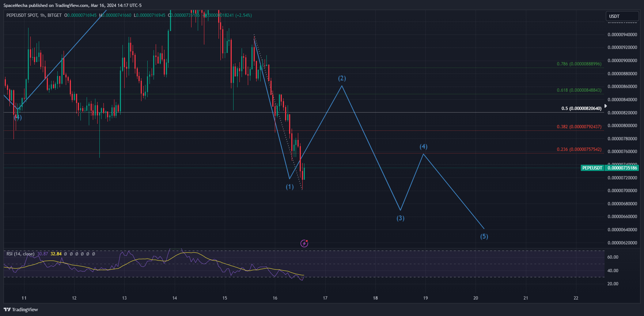Click the RSI (14, close) indicator label
The image size is (644, 316).
coord(20,254)
